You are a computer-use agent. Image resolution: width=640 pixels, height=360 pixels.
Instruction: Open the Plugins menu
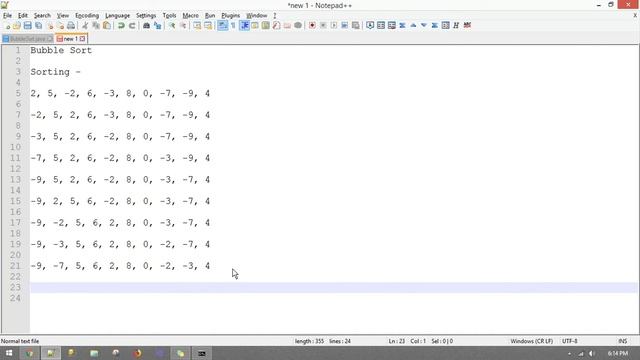tap(231, 16)
